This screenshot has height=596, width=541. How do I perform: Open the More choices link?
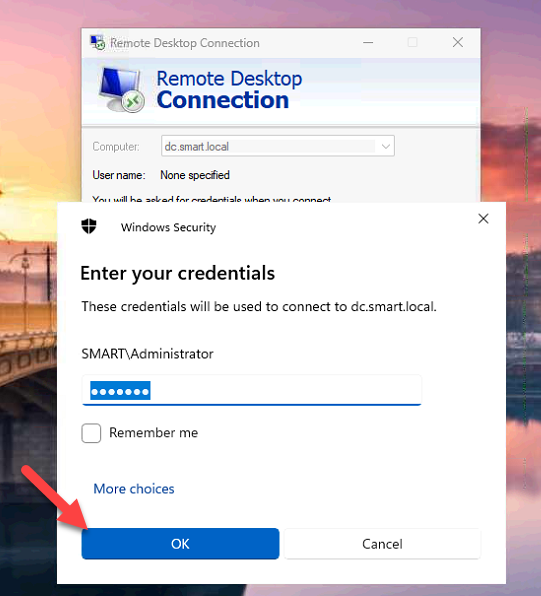134,488
